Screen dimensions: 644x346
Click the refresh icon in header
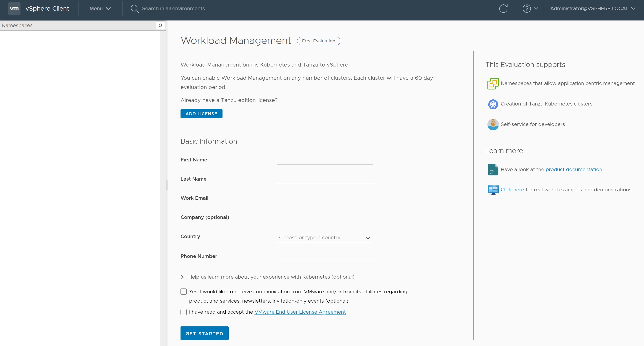click(503, 9)
